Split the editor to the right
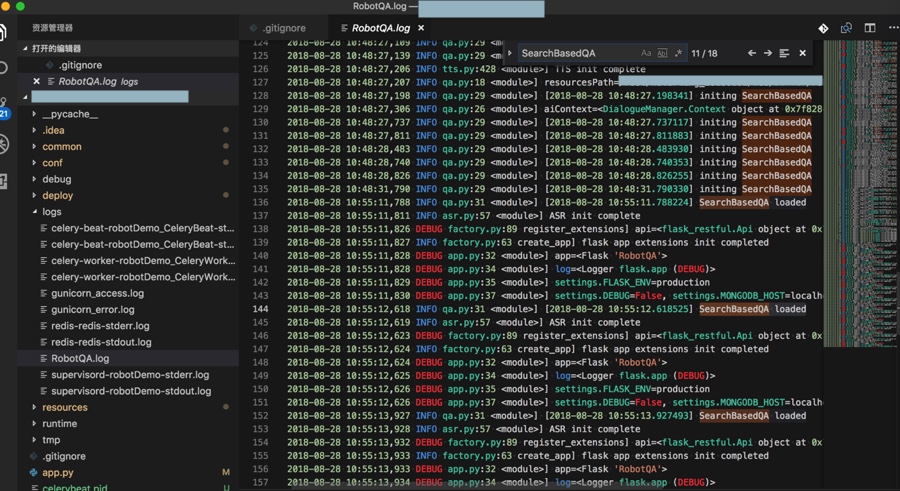This screenshot has height=491, width=900. (869, 28)
